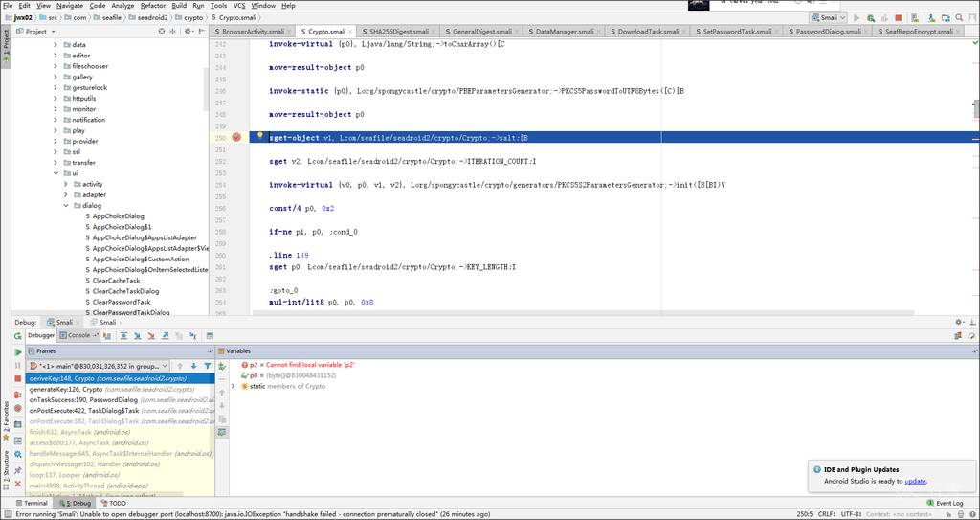Screen dimensions: 980x520
Task: Click the Step Over icon
Action: (123, 336)
